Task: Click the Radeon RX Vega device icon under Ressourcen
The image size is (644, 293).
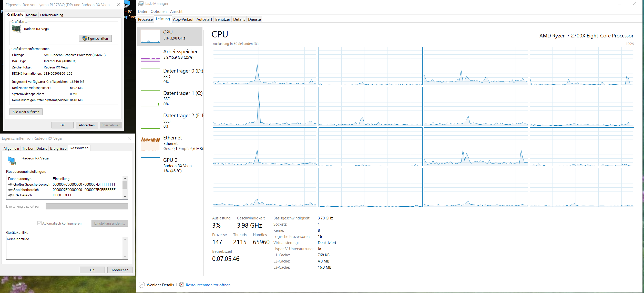Action: [11, 160]
